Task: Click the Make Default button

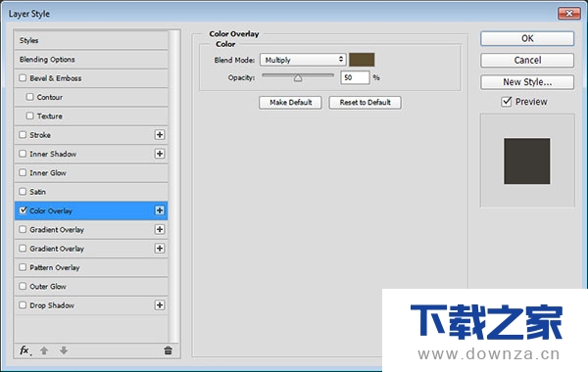Action: [x=290, y=102]
